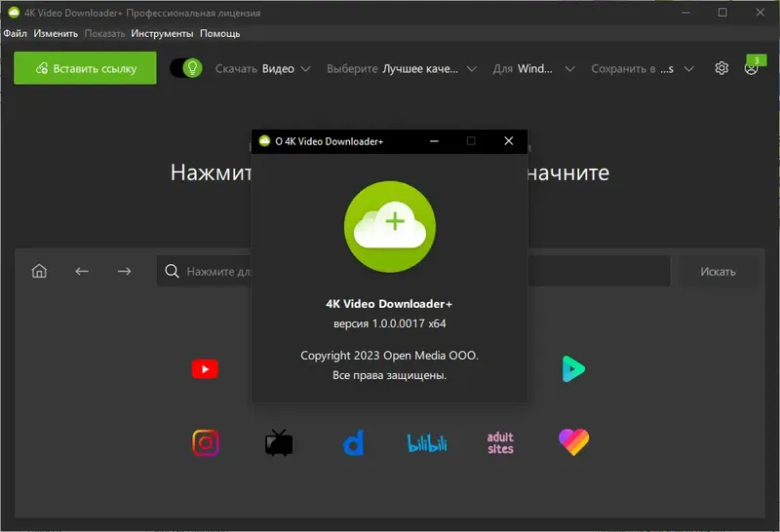Click the version text 1.0.0.0017 x64
Image resolution: width=780 pixels, height=532 pixels.
[x=389, y=323]
